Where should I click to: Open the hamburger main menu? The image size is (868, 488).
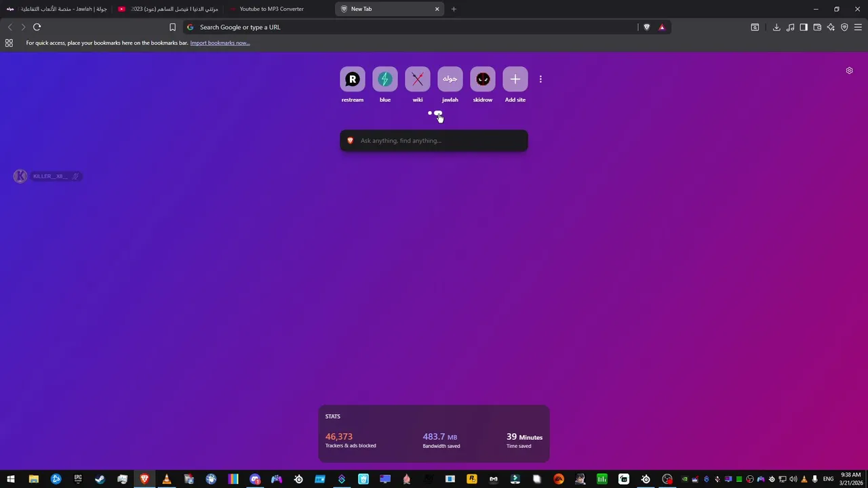click(858, 27)
